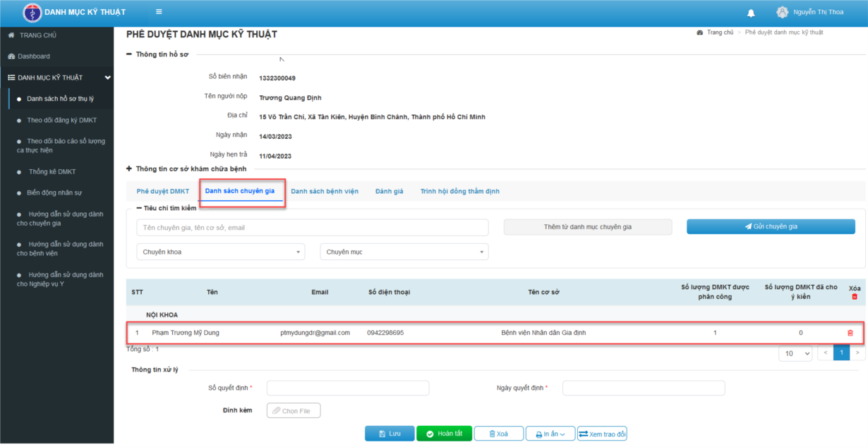Switch to the Phê duyệt DMKT tab
This screenshot has height=447, width=868.
pyautogui.click(x=163, y=191)
